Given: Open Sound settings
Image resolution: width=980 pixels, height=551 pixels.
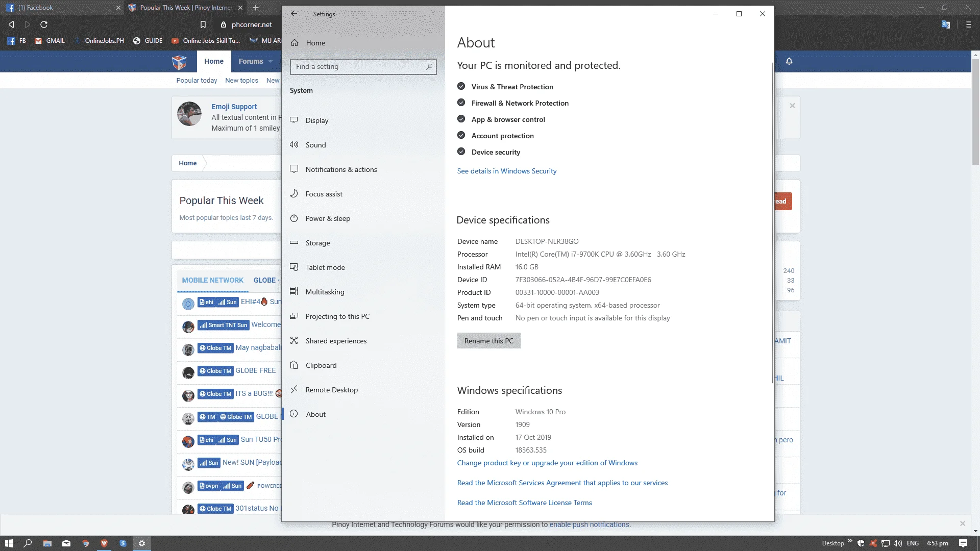Looking at the screenshot, I should click(x=315, y=145).
